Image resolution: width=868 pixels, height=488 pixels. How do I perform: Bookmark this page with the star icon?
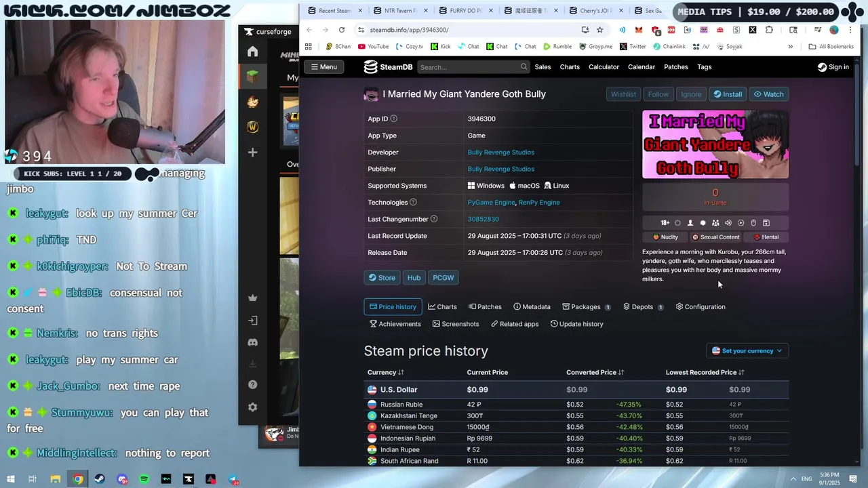(599, 30)
